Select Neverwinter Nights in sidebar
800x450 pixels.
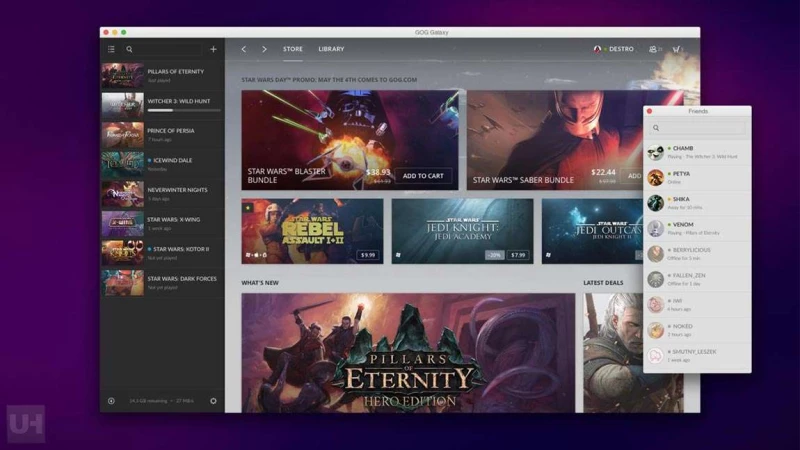pos(162,194)
